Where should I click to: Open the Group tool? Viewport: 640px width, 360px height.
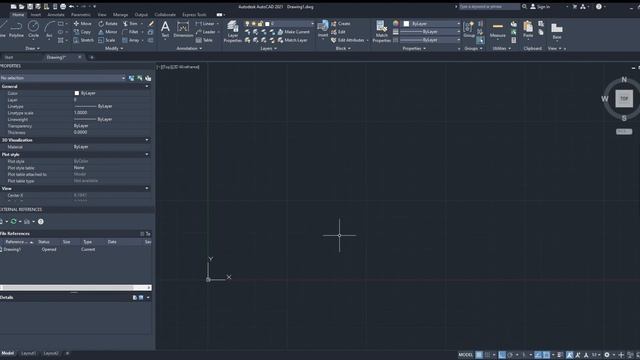coord(469,29)
